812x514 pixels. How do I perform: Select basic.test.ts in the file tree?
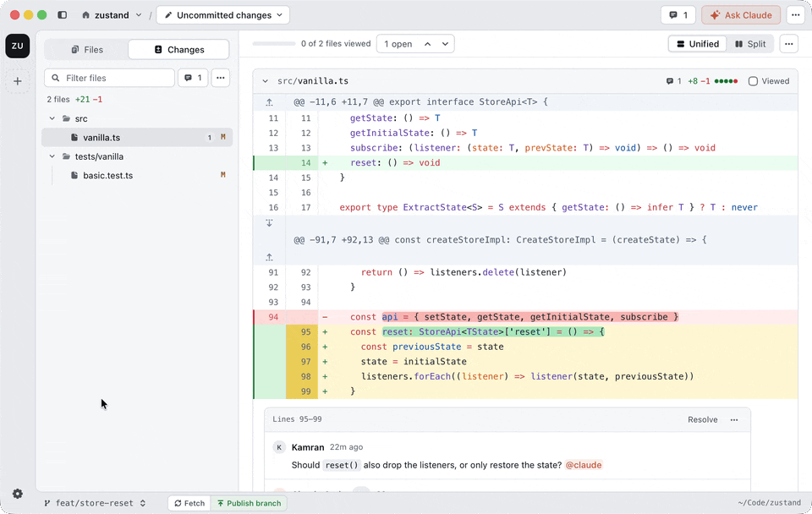137,176
